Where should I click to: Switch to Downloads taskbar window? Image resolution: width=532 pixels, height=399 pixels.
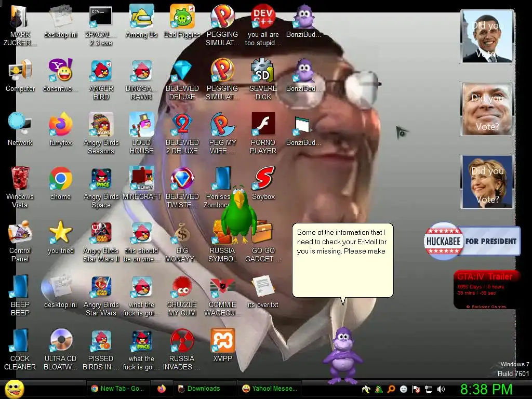tap(205, 389)
